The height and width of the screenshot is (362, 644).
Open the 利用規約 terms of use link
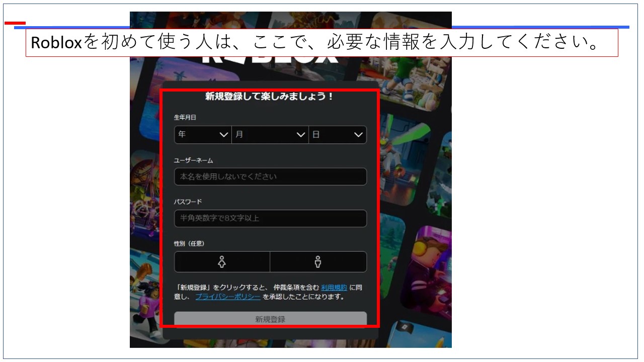[x=334, y=288]
